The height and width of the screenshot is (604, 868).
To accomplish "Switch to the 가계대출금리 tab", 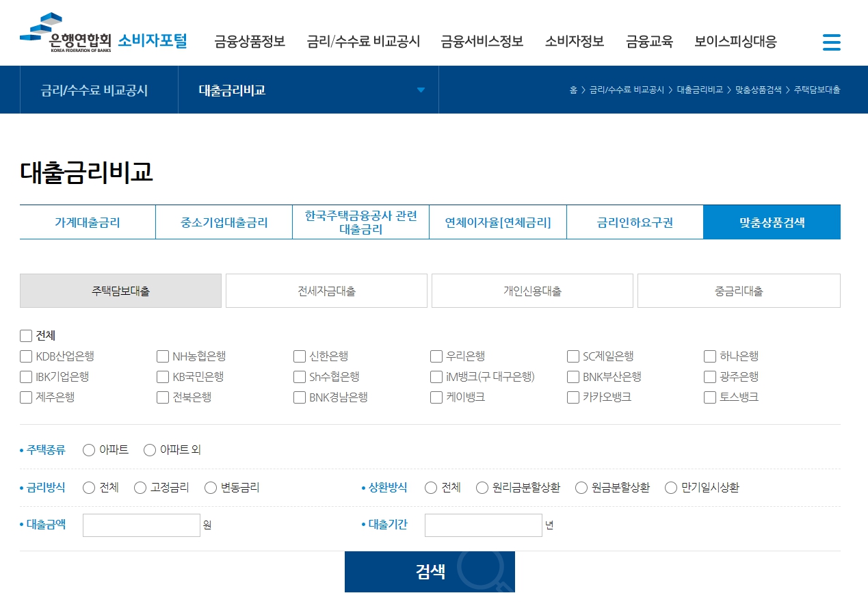I will 87,222.
